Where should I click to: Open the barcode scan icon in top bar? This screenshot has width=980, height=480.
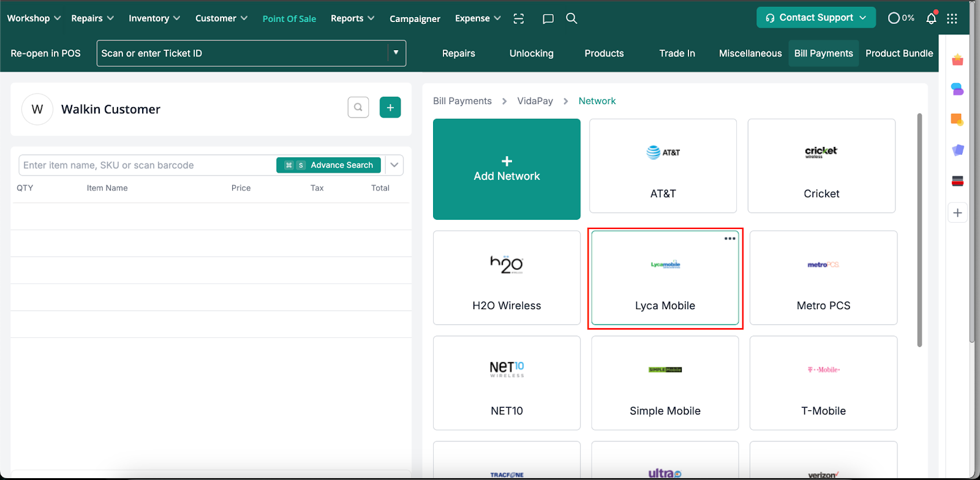tap(519, 18)
